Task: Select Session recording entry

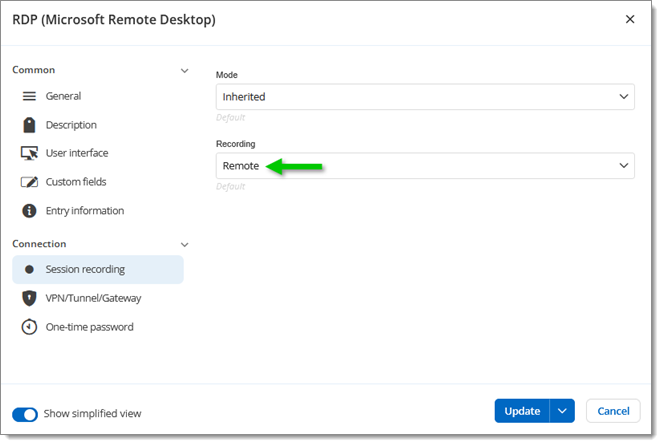Action: tap(98, 269)
